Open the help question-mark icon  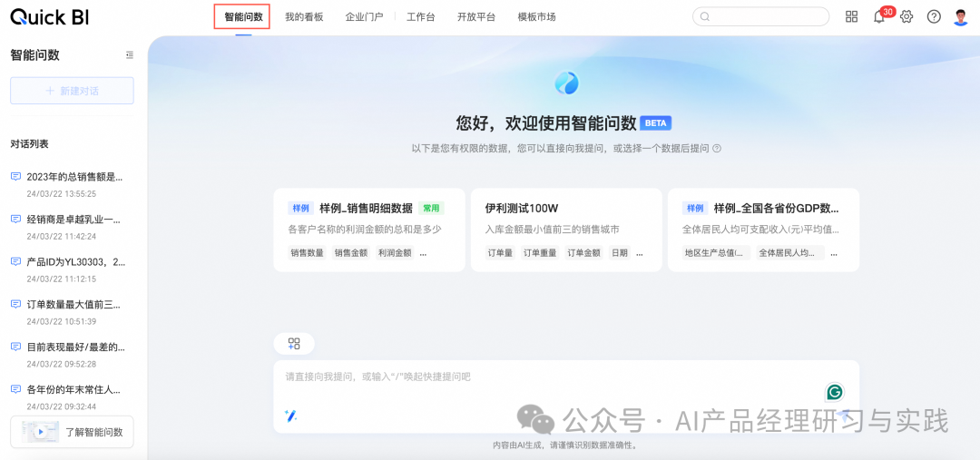[934, 17]
